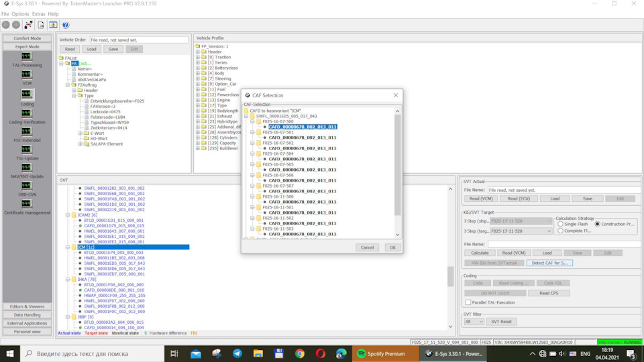Open the I-Step (ship...) dropdown

(521, 221)
